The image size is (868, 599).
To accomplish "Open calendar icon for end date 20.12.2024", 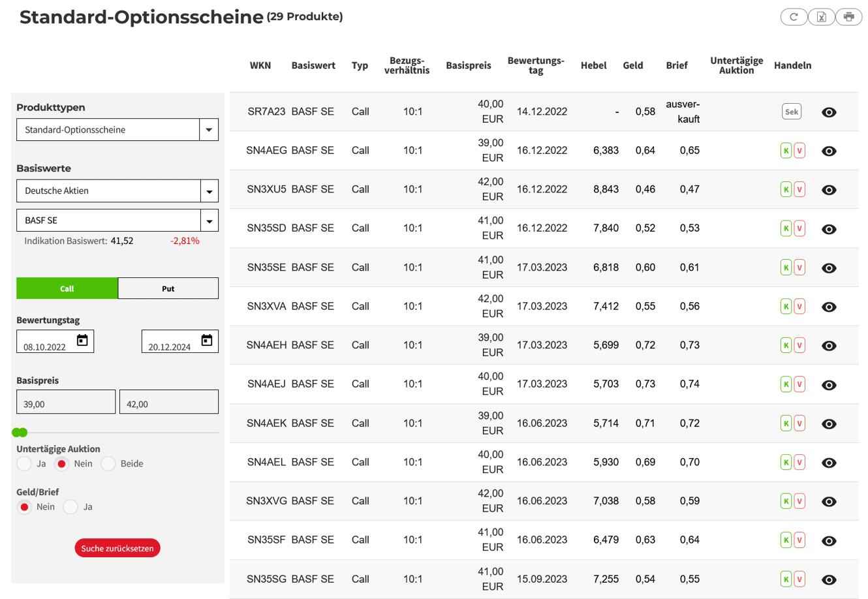I will pos(207,341).
